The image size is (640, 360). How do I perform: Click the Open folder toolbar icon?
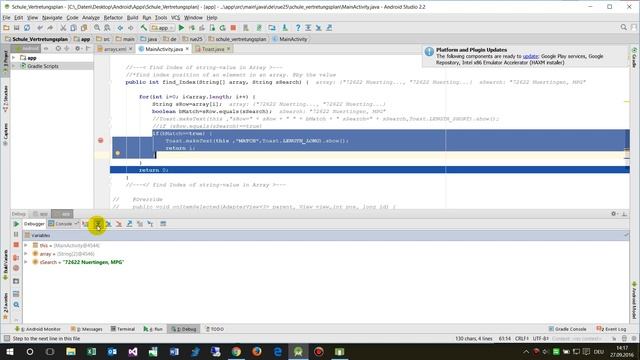point(6,28)
